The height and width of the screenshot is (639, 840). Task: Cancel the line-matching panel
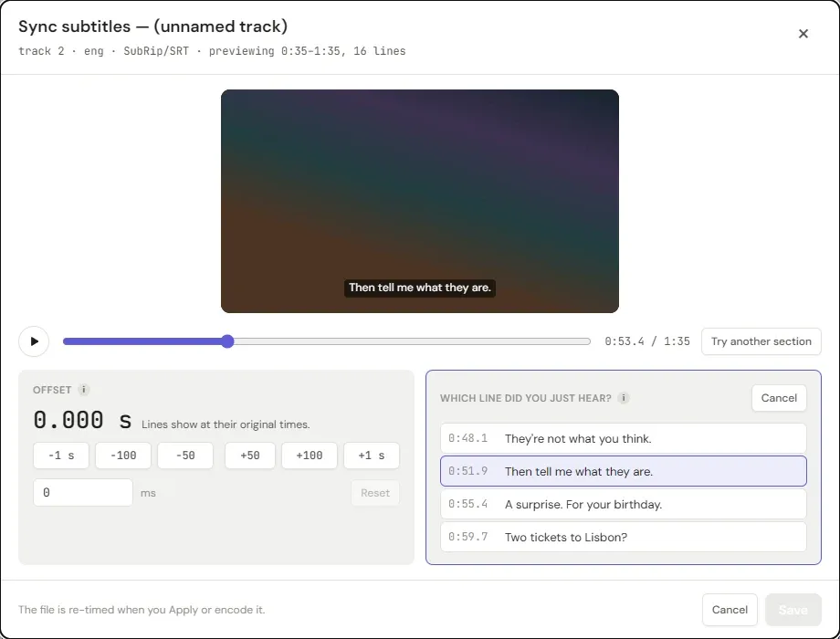point(779,398)
